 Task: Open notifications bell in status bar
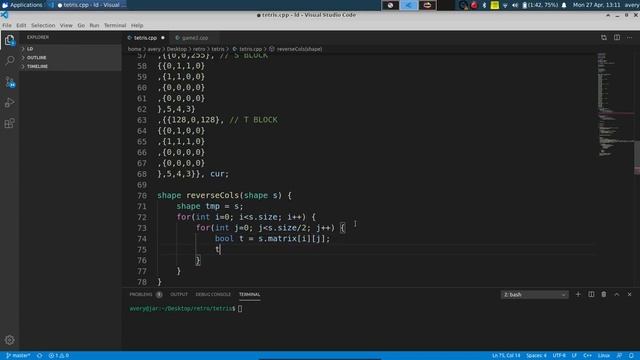pyautogui.click(x=631, y=356)
